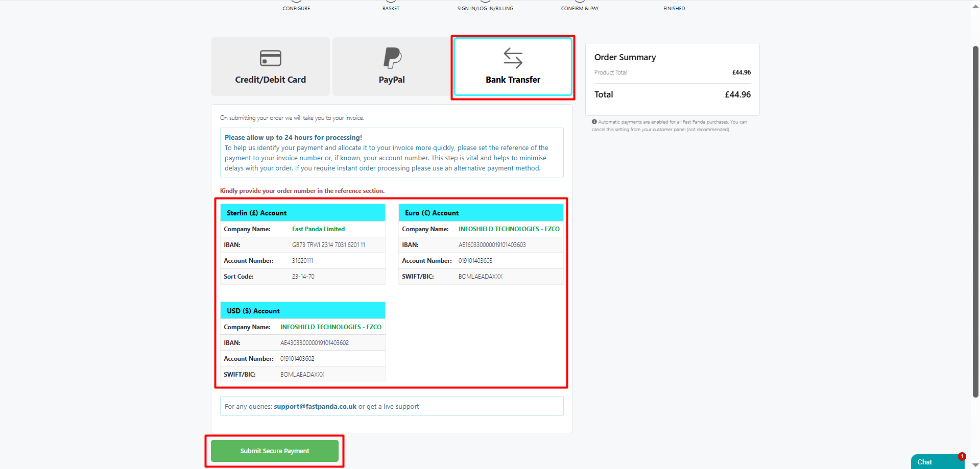
Task: Click the sort code 23-14-70
Action: 303,277
